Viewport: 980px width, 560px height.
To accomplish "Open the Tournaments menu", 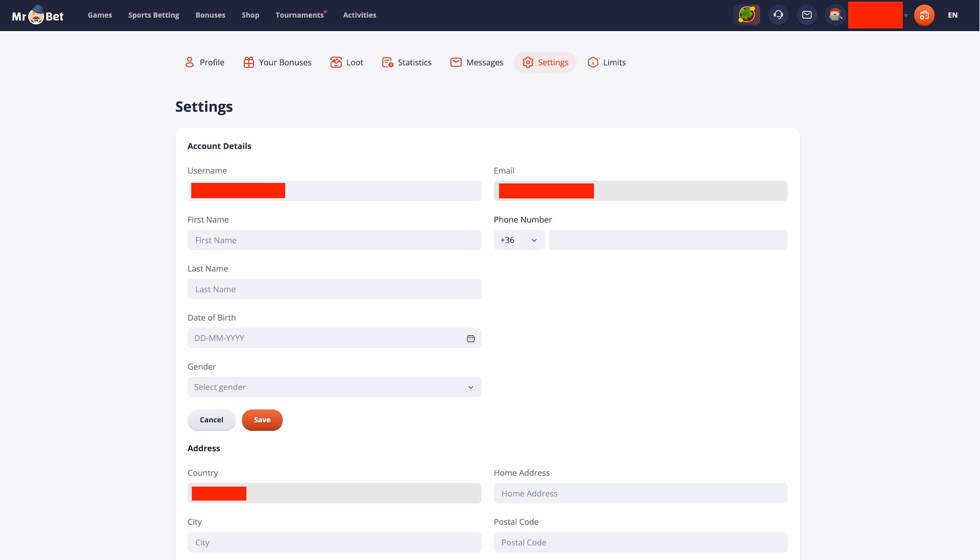I will coord(300,15).
